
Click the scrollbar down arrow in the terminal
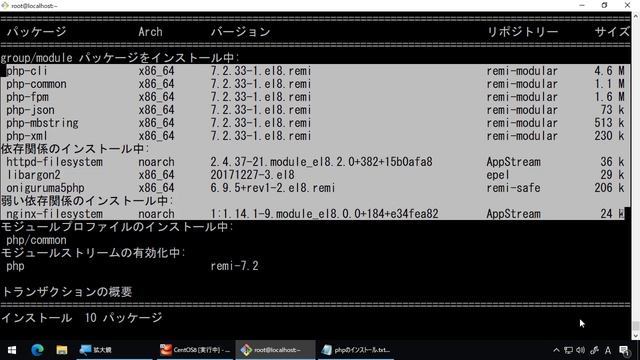636,336
